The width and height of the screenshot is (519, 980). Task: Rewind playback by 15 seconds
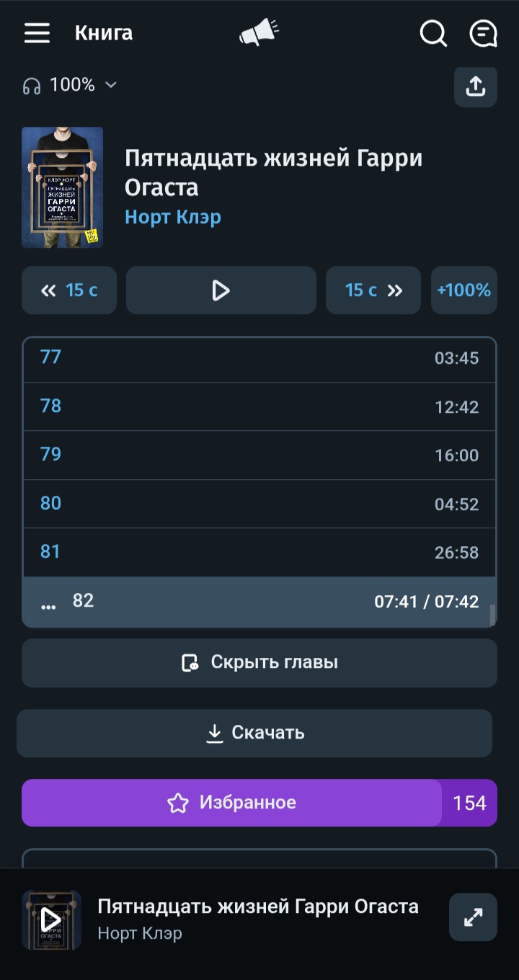pyautogui.click(x=69, y=290)
